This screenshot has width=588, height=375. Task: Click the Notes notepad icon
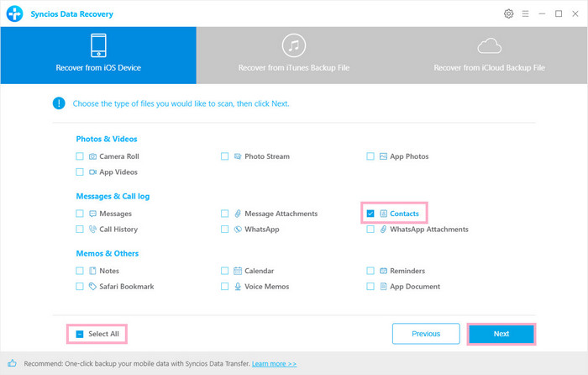[92, 271]
